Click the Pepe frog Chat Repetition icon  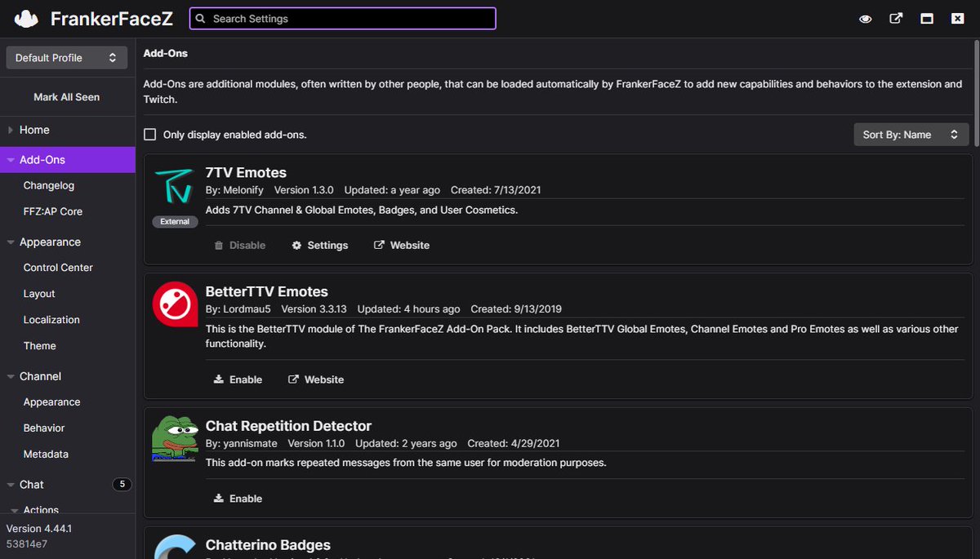point(175,438)
